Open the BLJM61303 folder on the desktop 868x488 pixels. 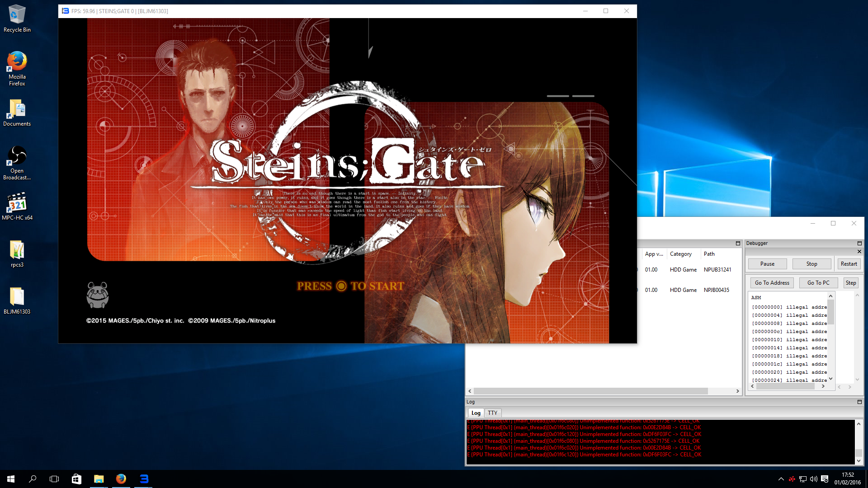[x=17, y=297]
